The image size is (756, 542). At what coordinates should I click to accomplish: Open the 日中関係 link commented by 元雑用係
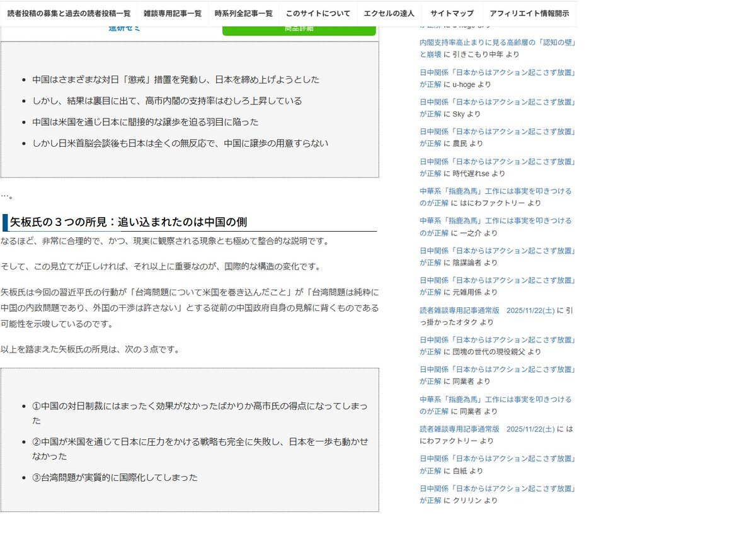pos(498,281)
